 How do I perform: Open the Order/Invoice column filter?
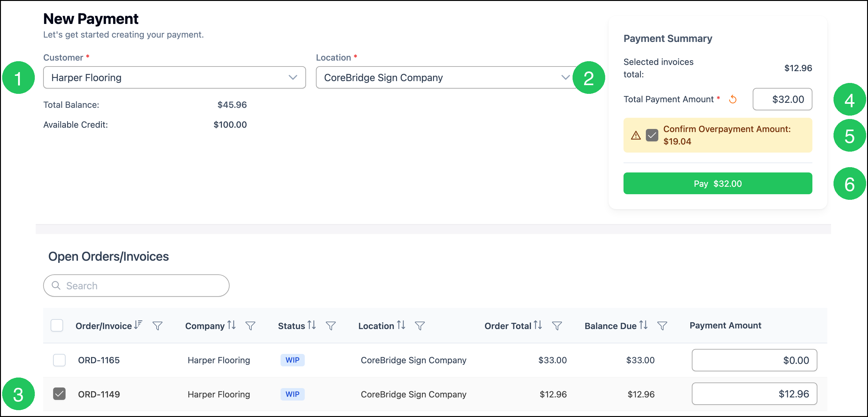[158, 326]
